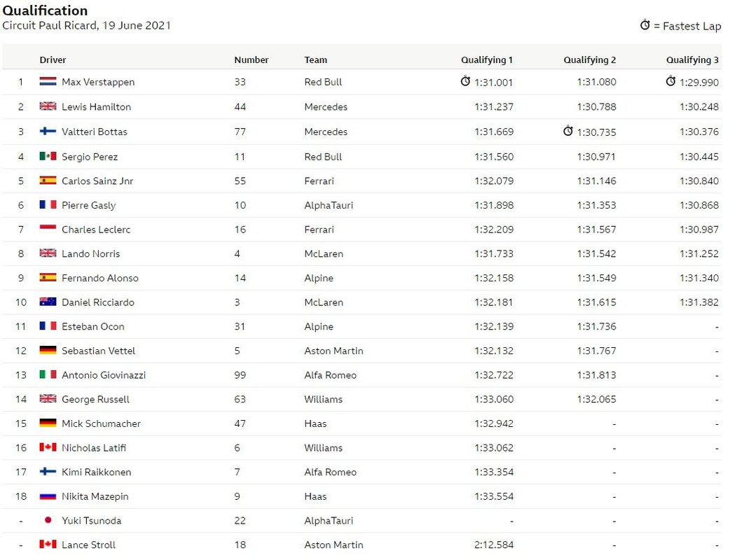Screen dimensions: 730x560
Task: Click the fastest lap stopwatch beside Bottas's 1:30.735
Action: [568, 131]
